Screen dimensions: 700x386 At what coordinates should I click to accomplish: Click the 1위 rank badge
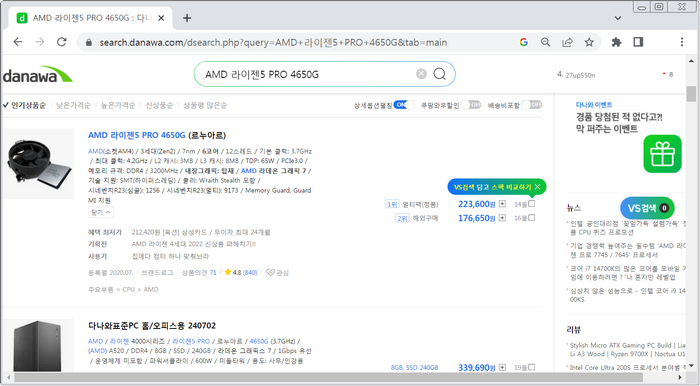pos(392,204)
